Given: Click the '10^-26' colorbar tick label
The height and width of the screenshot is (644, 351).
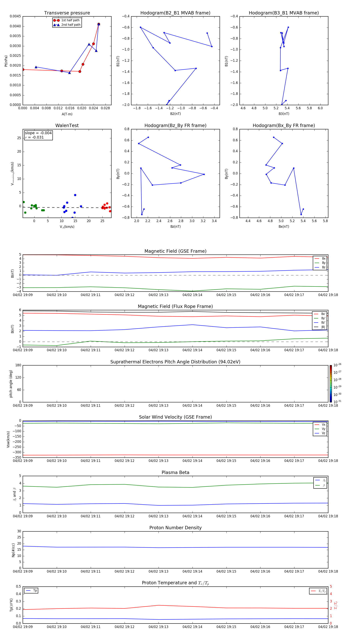Looking at the screenshot, I should (337, 365).
